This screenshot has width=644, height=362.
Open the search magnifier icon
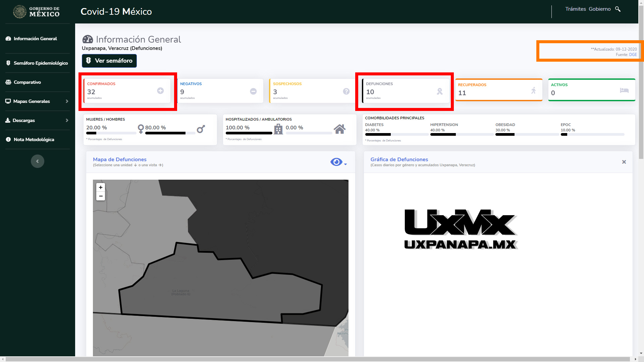click(x=618, y=9)
